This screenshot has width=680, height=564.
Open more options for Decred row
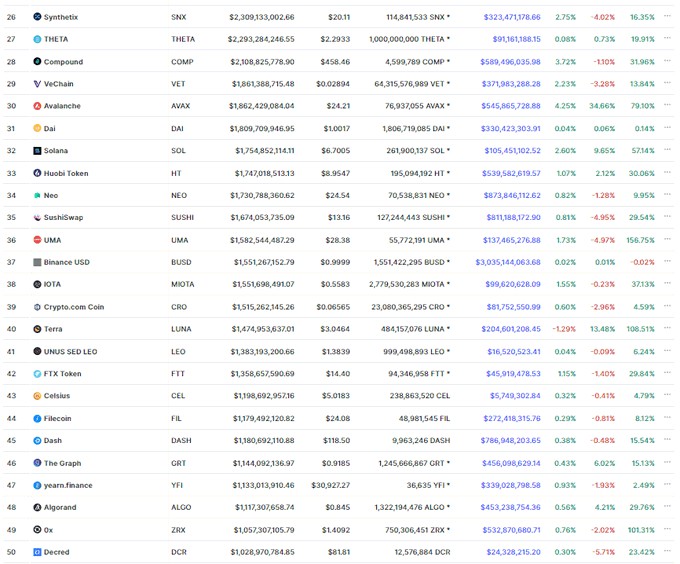[667, 551]
